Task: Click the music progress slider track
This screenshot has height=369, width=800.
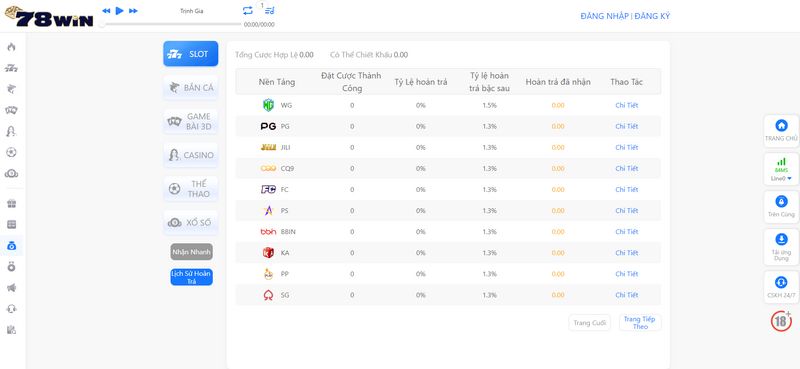Action: click(171, 24)
